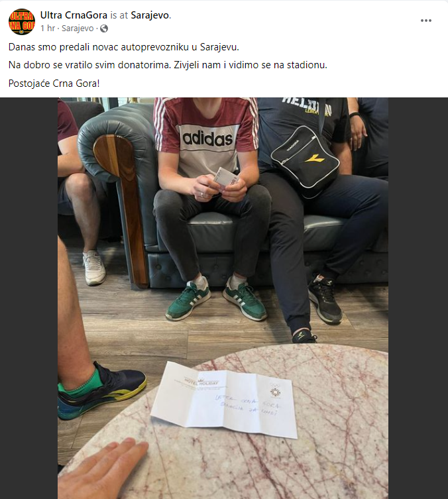Click the Ultra CrnaGora page name
This screenshot has width=448, height=499.
tap(74, 15)
